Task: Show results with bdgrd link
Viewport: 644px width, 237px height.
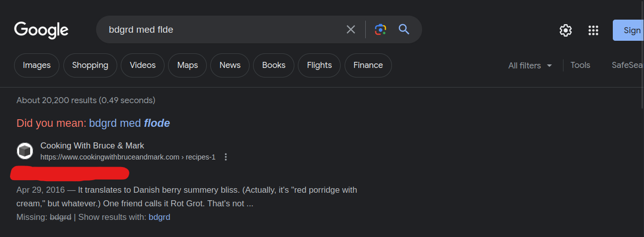Action: pos(159,217)
